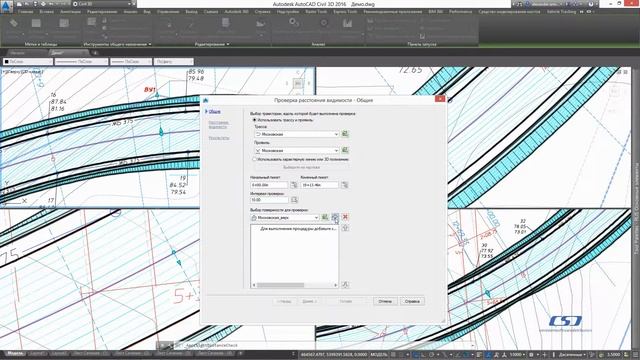
Task: Click the Далее button
Action: (x=309, y=301)
